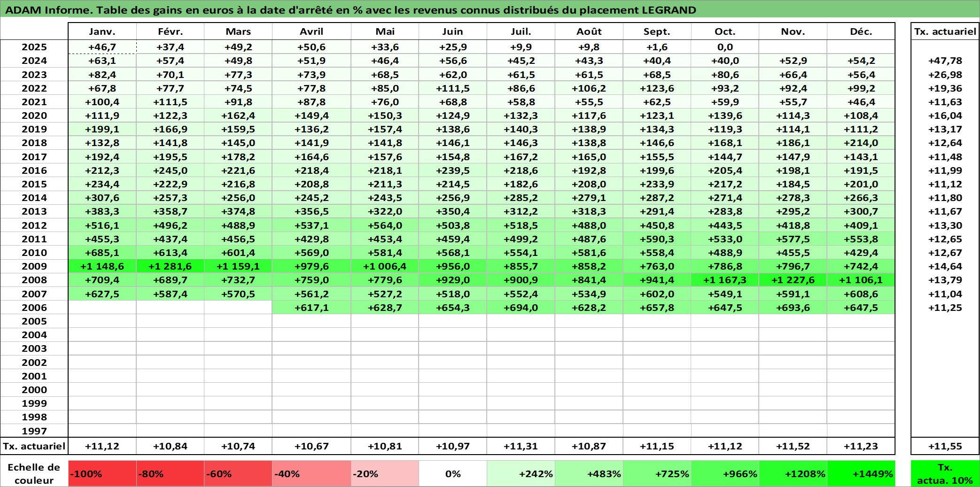Viewport: 980px width, 487px height.
Task: Click the 2006 row label
Action: pyautogui.click(x=34, y=308)
